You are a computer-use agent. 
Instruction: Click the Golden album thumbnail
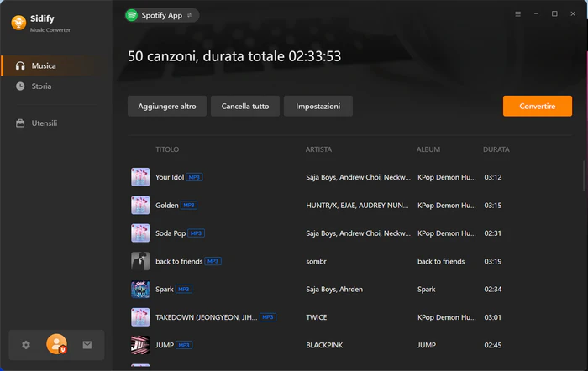[x=140, y=205]
